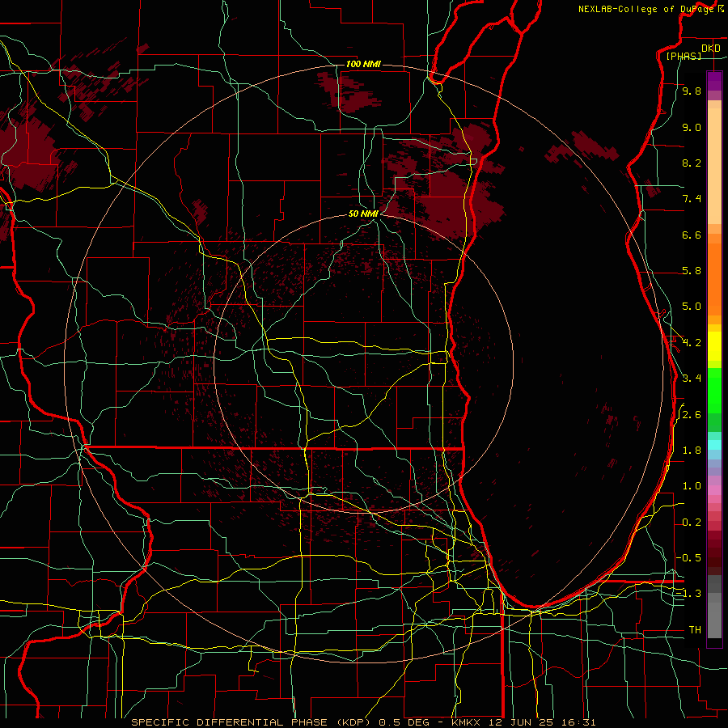Click the cyan band of the color scale
The width and height of the screenshot is (728, 728).
point(714,445)
